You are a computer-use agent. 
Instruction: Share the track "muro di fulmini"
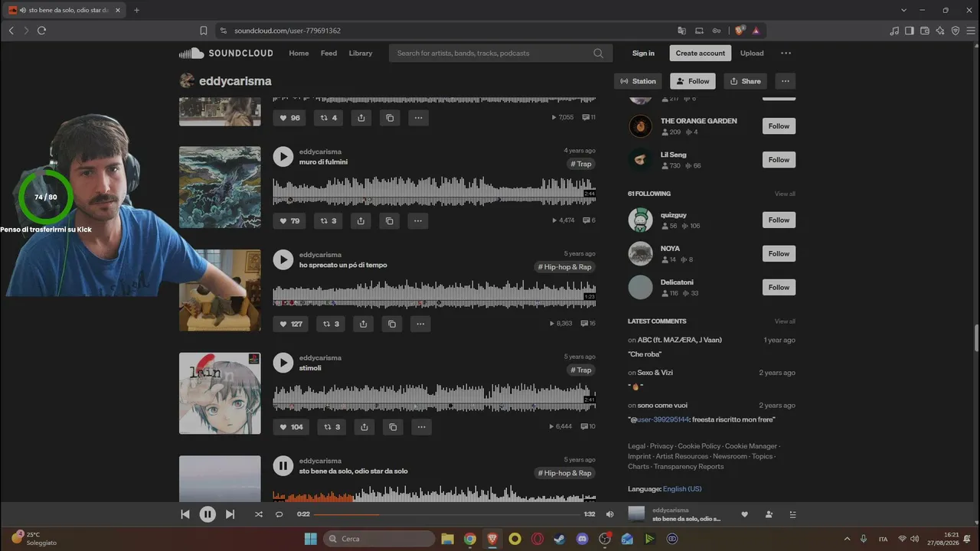(x=361, y=221)
